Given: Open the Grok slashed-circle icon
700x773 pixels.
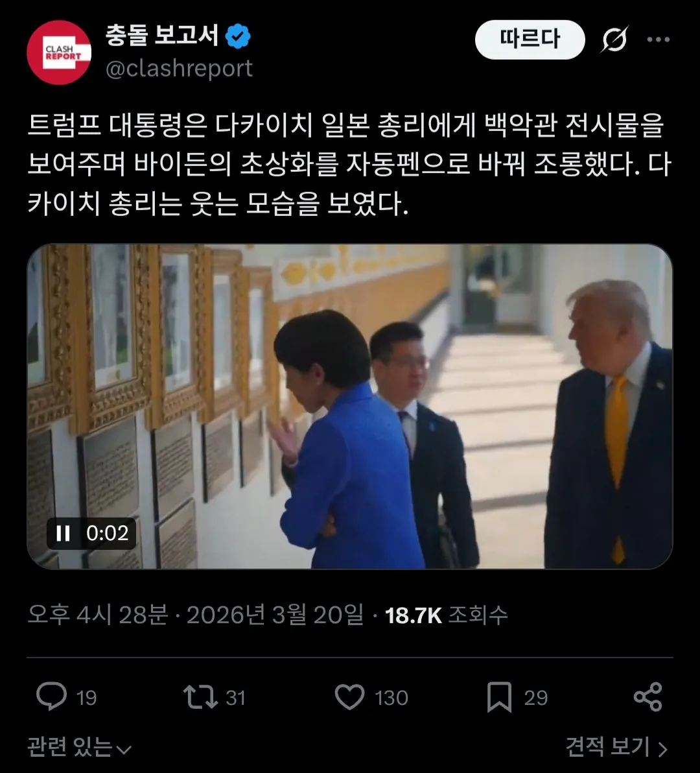Looking at the screenshot, I should (614, 40).
